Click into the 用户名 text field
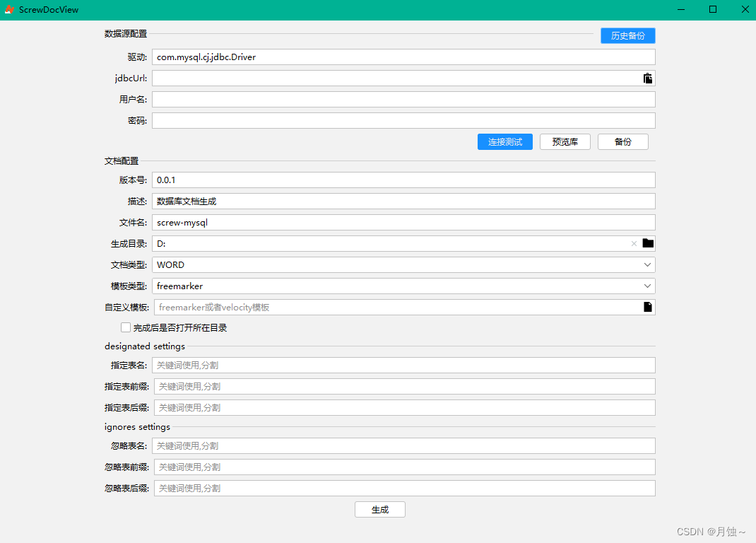 (403, 100)
